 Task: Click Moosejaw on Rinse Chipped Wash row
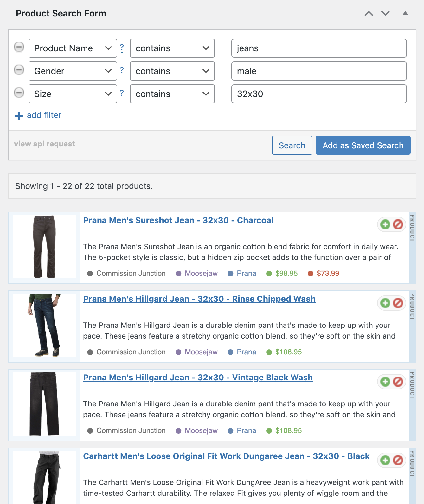coord(201,352)
